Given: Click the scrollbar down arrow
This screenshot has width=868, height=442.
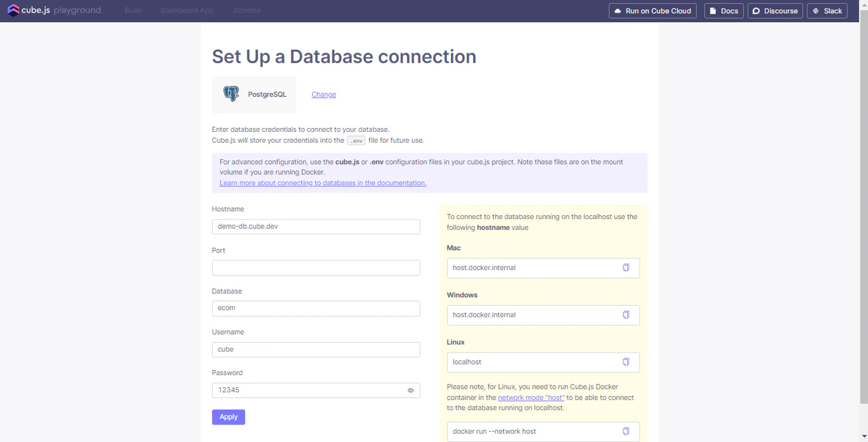Looking at the screenshot, I should pyautogui.click(x=864, y=437).
